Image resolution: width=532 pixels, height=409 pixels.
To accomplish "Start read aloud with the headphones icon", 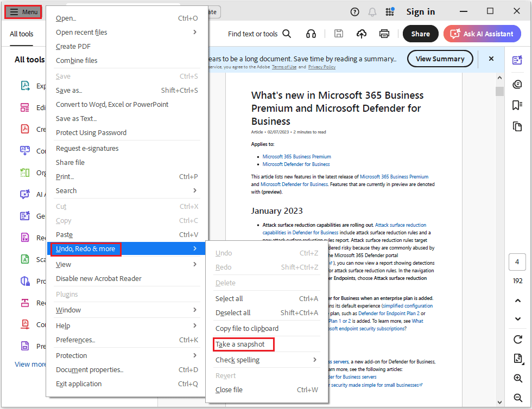I will 311,33.
